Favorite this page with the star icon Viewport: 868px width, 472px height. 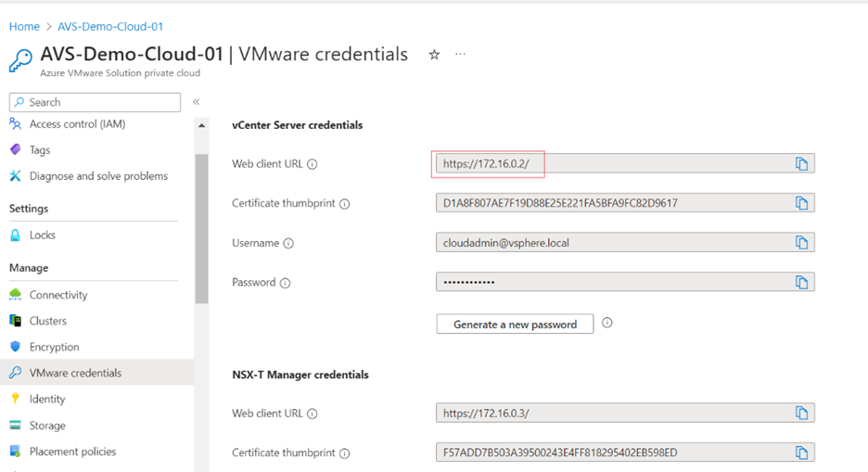click(435, 54)
